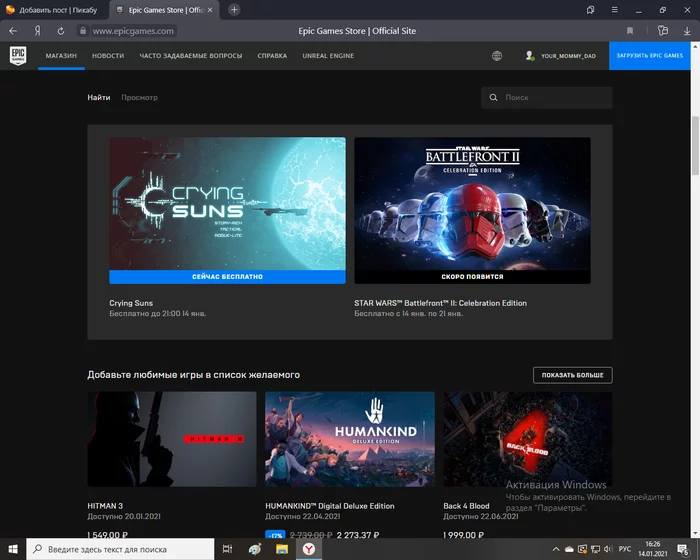Click the magnifier icon in store search

[x=493, y=97]
